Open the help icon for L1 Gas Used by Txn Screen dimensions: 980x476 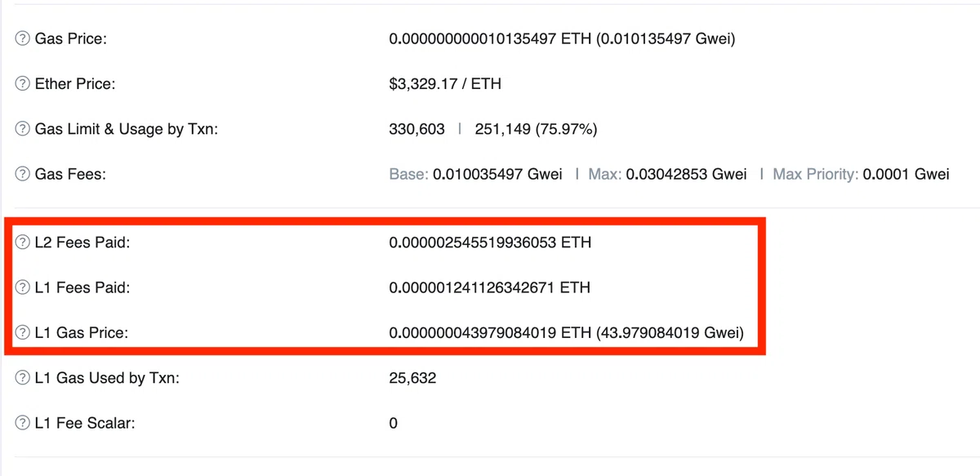(x=24, y=378)
